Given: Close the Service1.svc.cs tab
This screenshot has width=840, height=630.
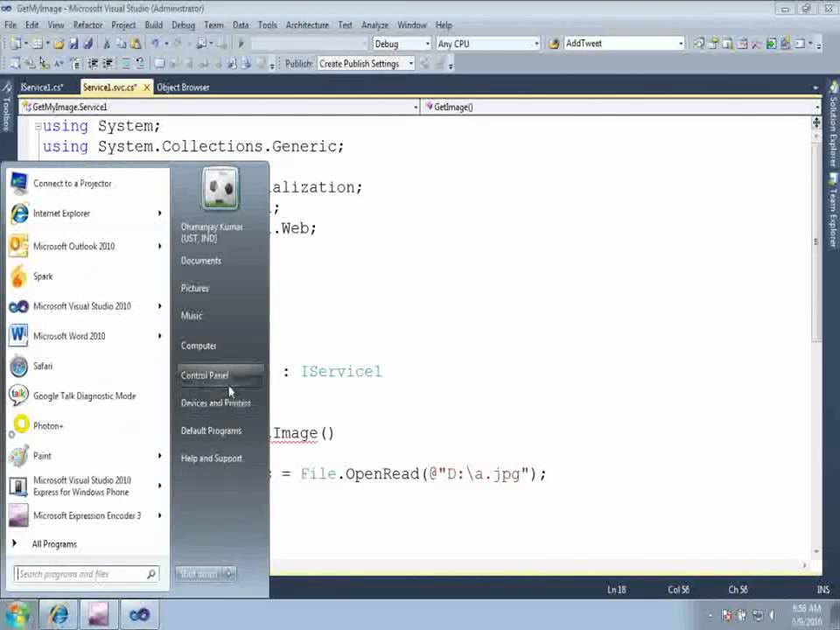Looking at the screenshot, I should [x=146, y=87].
